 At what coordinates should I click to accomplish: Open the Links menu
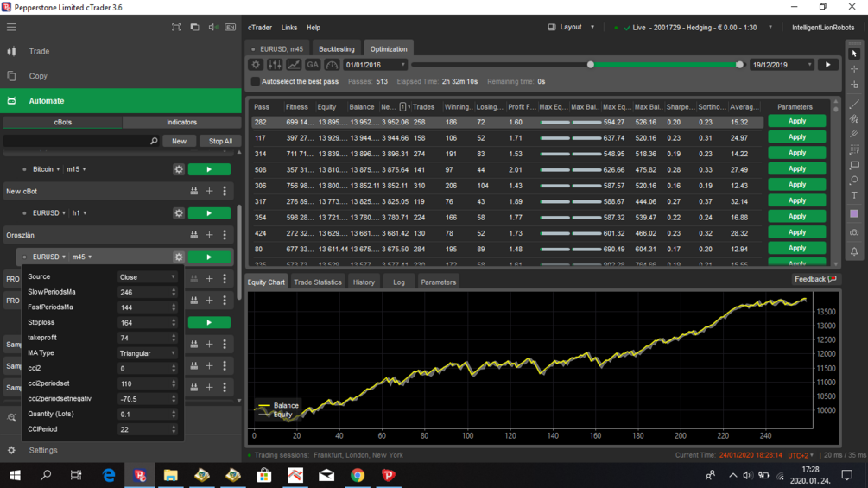tap(289, 27)
